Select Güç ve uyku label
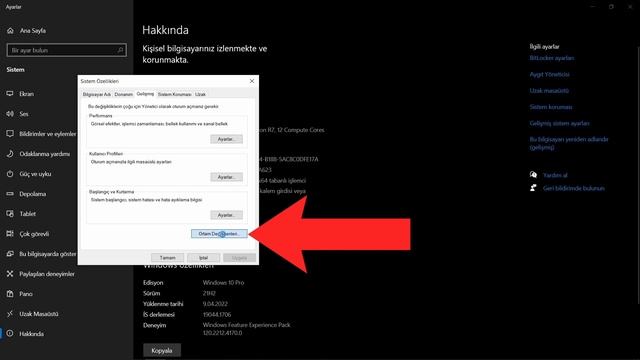640x360 pixels. (35, 174)
